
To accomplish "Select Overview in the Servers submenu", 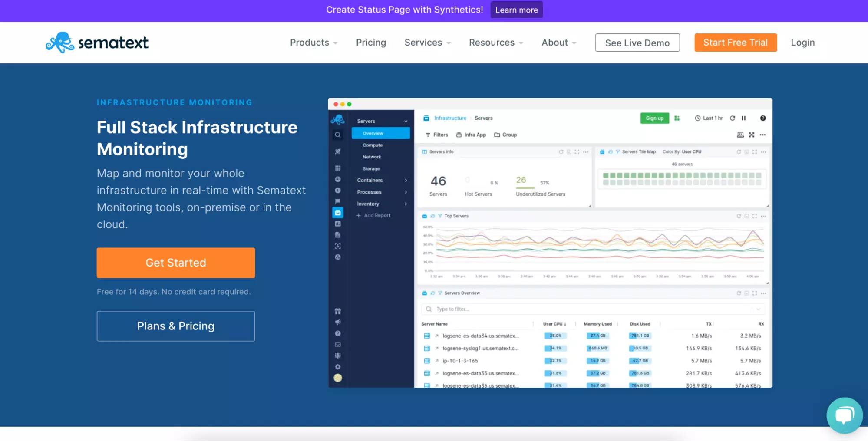I will (x=381, y=133).
